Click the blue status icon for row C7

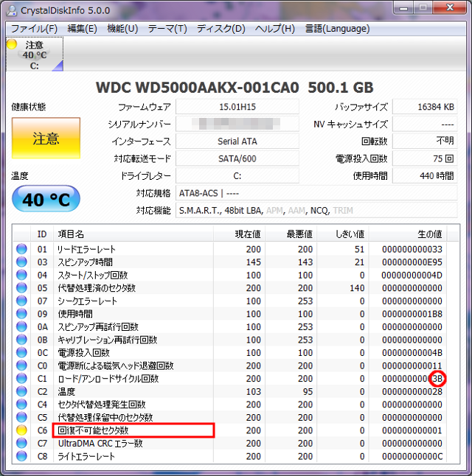coord(21,444)
